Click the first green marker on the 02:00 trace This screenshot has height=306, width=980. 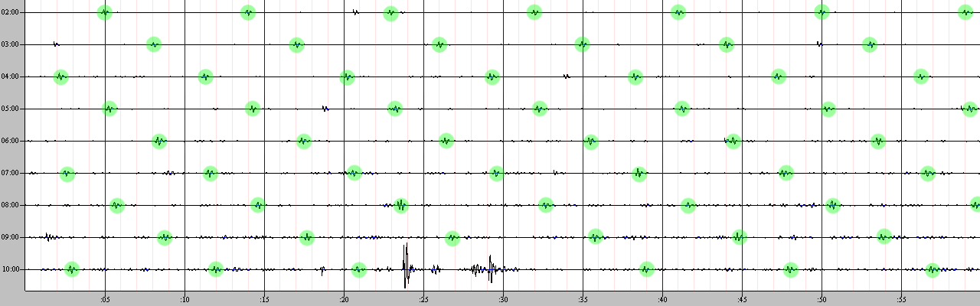105,12
